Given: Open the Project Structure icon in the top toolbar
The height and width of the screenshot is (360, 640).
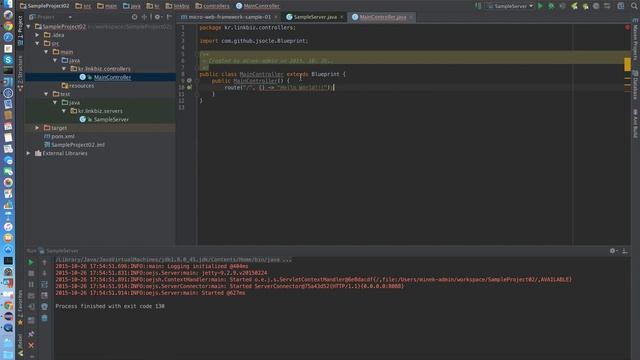Looking at the screenshot, I should [x=620, y=6].
